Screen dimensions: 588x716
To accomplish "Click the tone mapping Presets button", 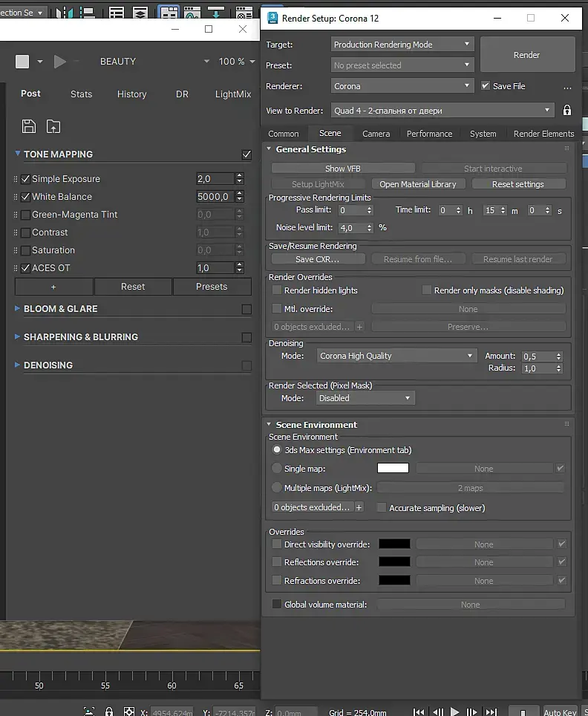I will click(212, 286).
